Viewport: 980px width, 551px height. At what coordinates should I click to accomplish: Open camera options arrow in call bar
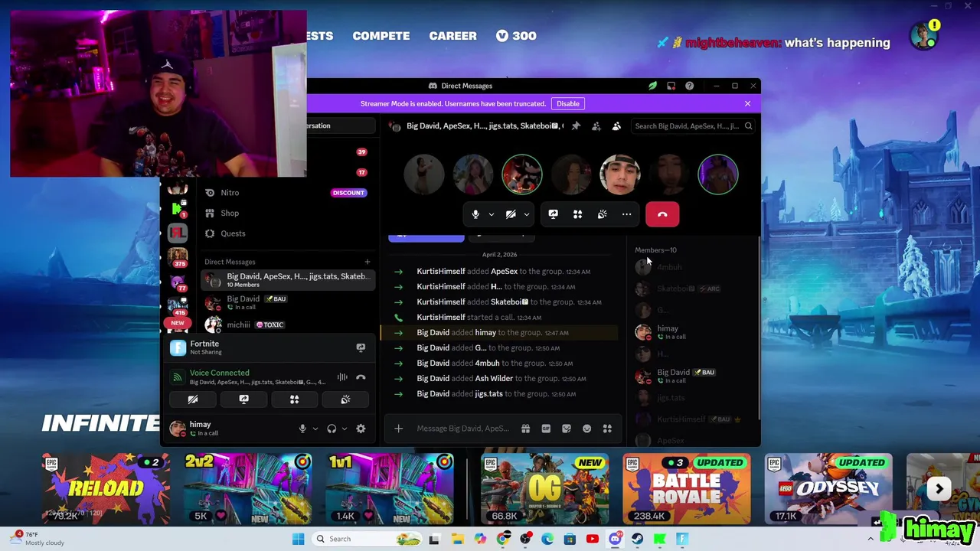(527, 214)
